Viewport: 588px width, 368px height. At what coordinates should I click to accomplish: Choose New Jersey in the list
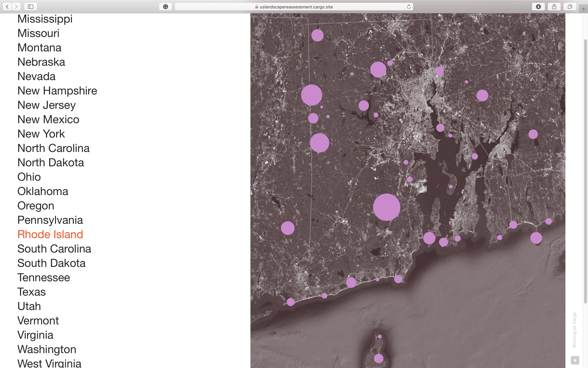(x=47, y=105)
